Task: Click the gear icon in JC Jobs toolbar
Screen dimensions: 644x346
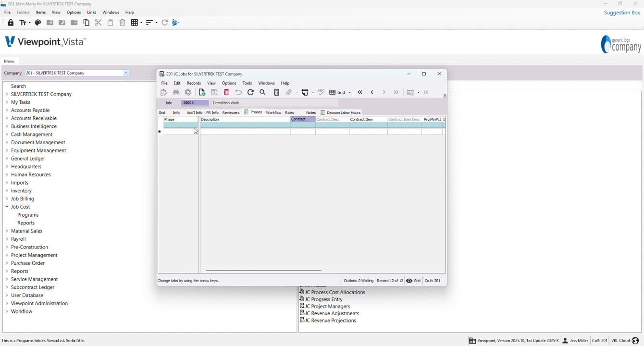Action: tap(188, 92)
